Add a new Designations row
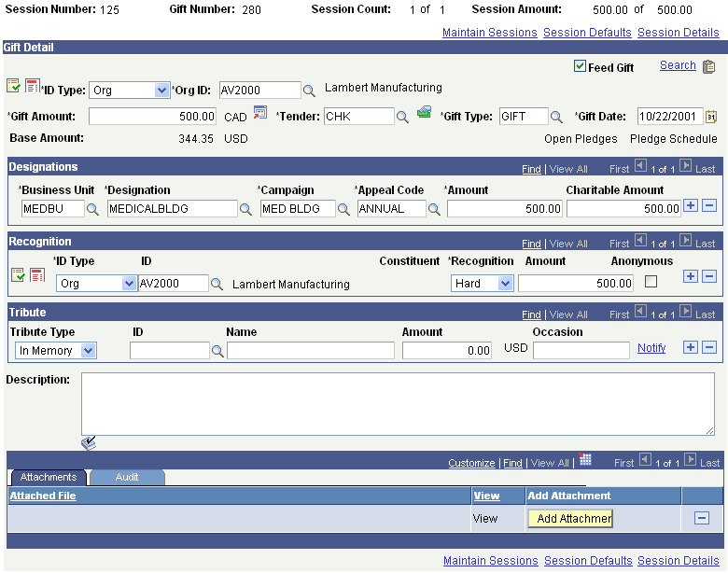 691,205
